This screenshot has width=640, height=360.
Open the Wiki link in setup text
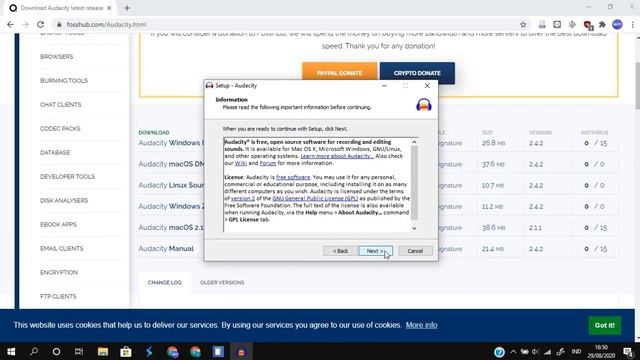(241, 163)
